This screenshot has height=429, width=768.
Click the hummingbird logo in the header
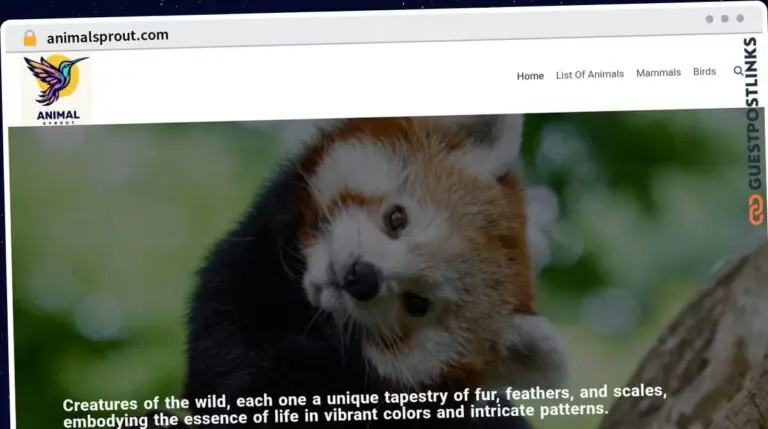coord(56,80)
